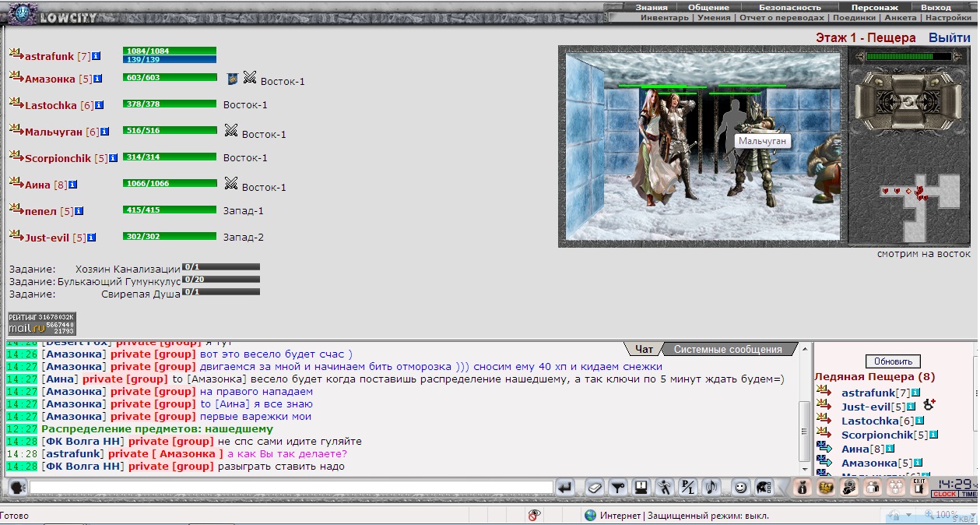Image resolution: width=980 pixels, height=525 pixels.
Task: Click the P/L icon in chat toolbar
Action: tap(688, 488)
